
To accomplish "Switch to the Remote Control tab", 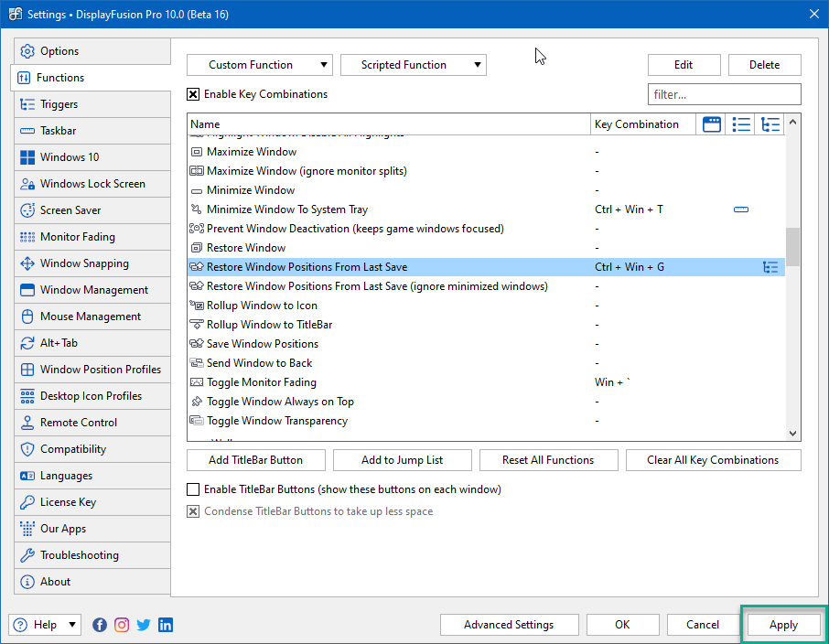I will click(x=92, y=423).
